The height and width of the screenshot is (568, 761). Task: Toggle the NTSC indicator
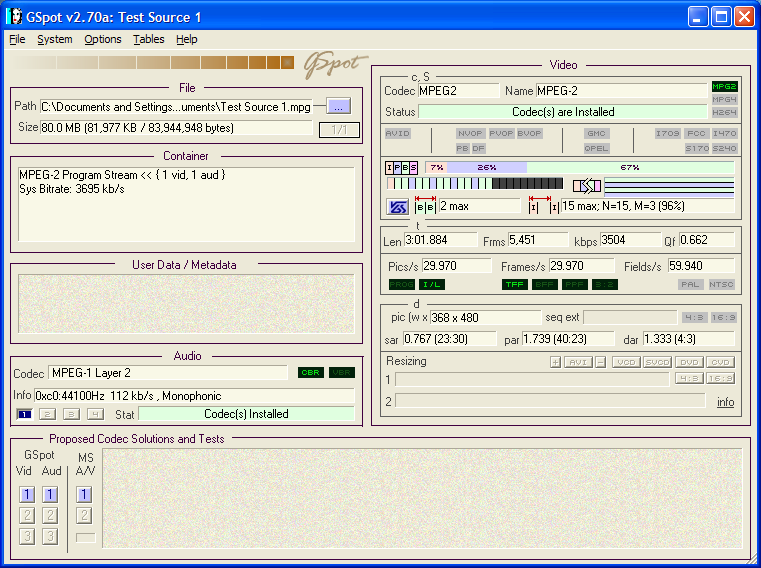click(x=721, y=284)
